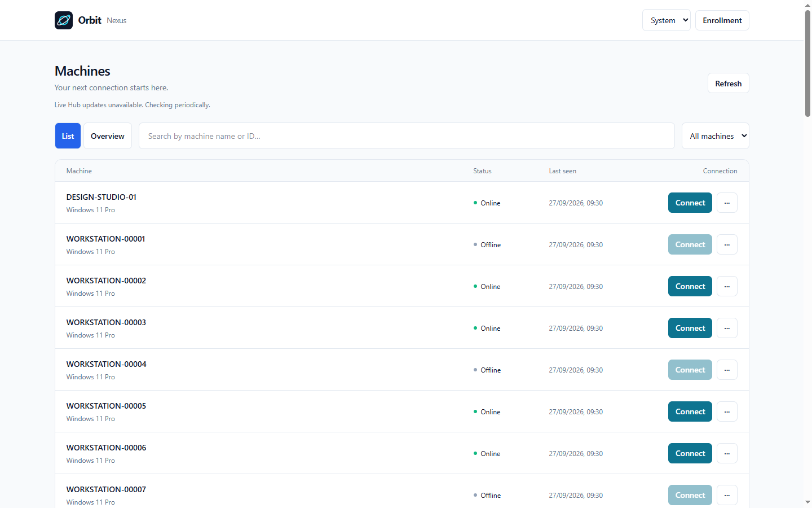Click the disabled Connect button for WORKSTATION-00004
812x508 pixels.
pos(690,370)
